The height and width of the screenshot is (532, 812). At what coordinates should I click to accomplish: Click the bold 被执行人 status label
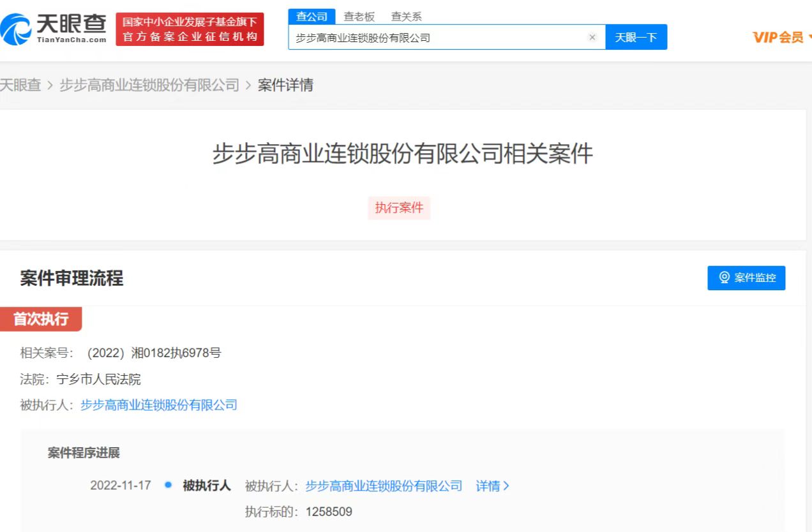(x=207, y=486)
